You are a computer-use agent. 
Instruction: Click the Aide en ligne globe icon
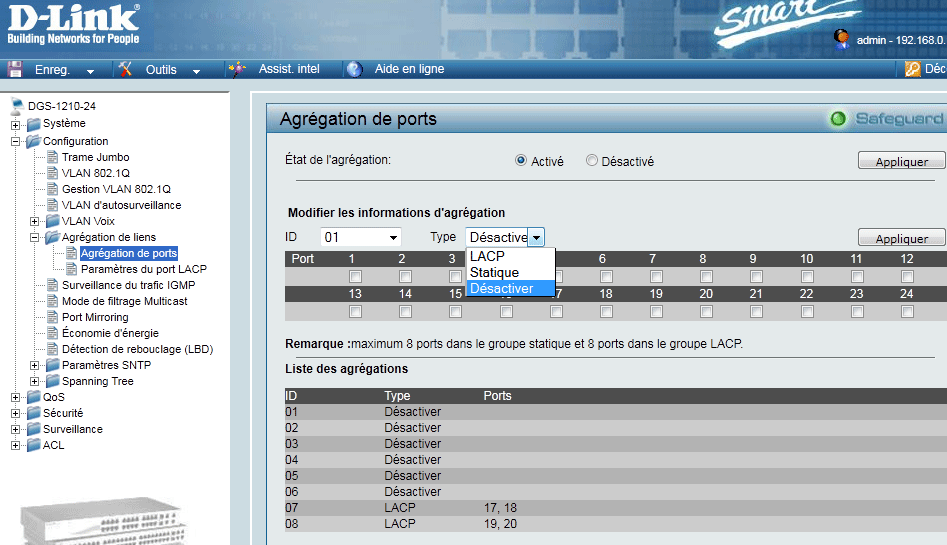click(354, 69)
